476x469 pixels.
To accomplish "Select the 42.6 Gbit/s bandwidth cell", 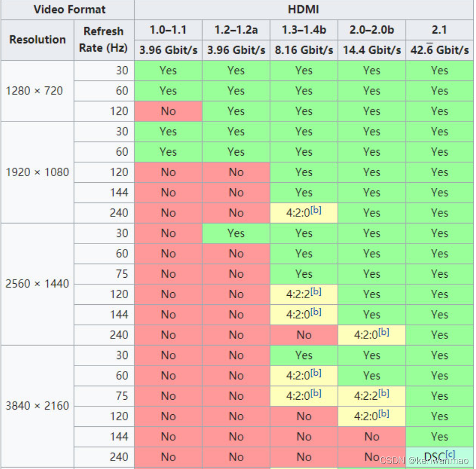I will [x=440, y=50].
